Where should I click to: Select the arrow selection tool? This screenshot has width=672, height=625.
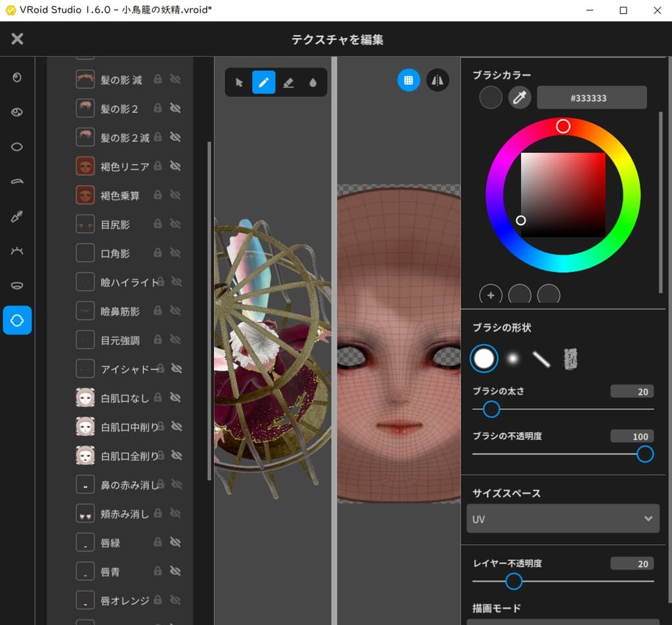coord(239,83)
